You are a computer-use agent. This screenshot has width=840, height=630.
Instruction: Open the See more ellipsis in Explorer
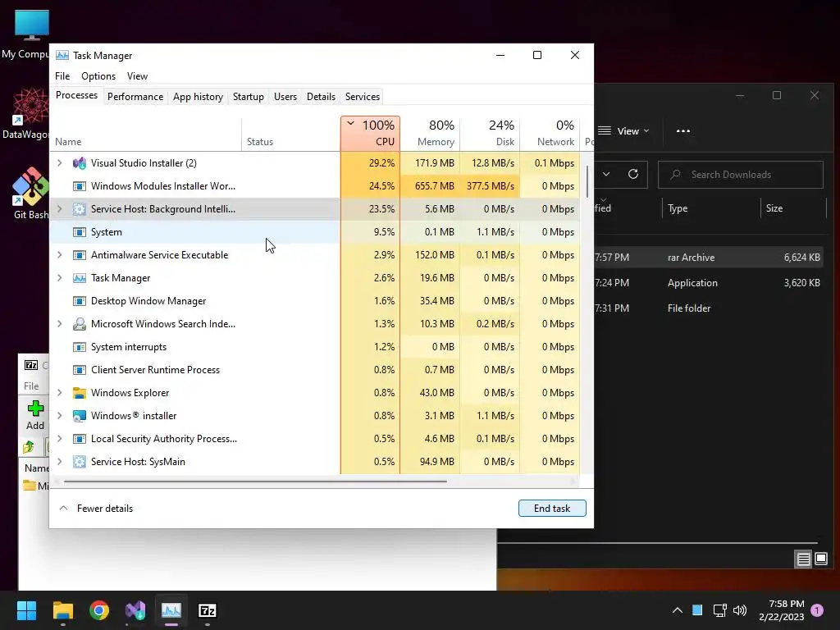683,130
